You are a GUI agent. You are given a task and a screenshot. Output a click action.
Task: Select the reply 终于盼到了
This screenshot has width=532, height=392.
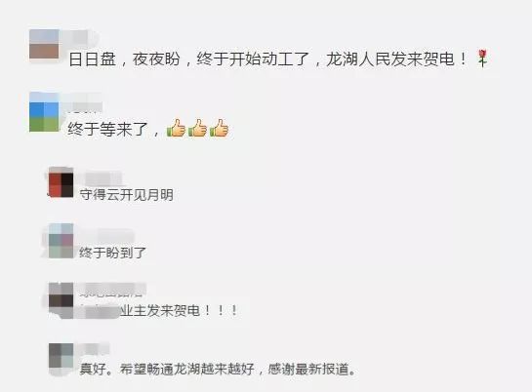pos(112,253)
